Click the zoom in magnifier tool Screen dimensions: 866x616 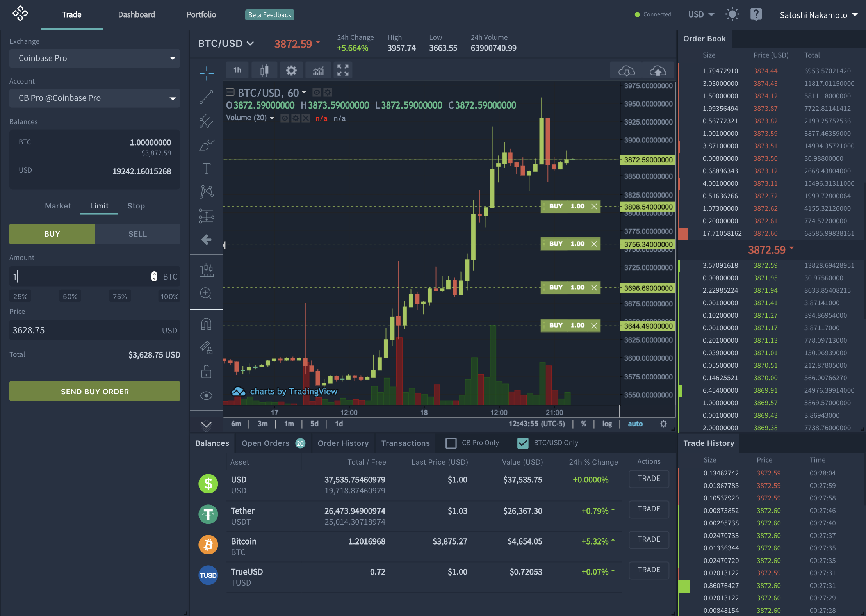206,294
